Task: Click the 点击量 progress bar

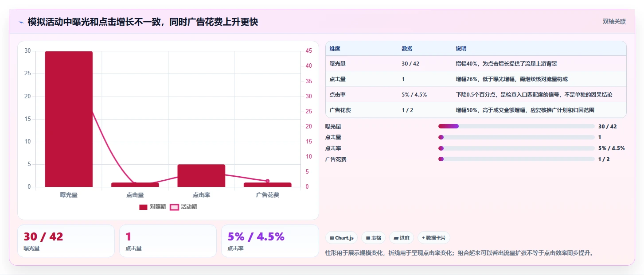Action: coord(516,137)
